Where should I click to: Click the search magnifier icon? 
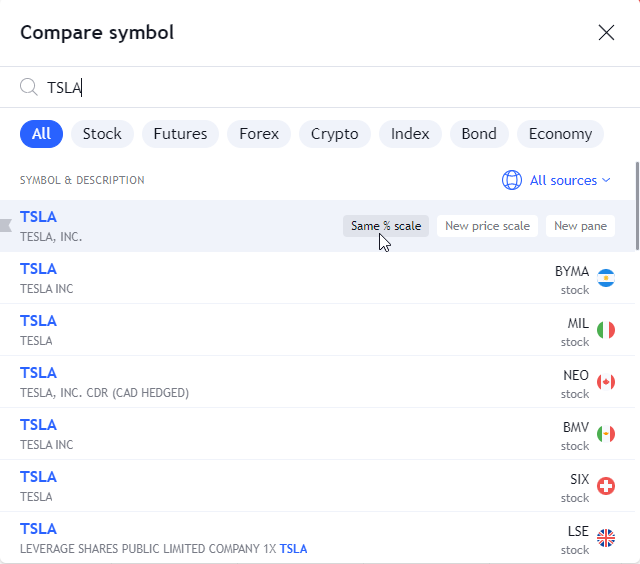coord(29,87)
